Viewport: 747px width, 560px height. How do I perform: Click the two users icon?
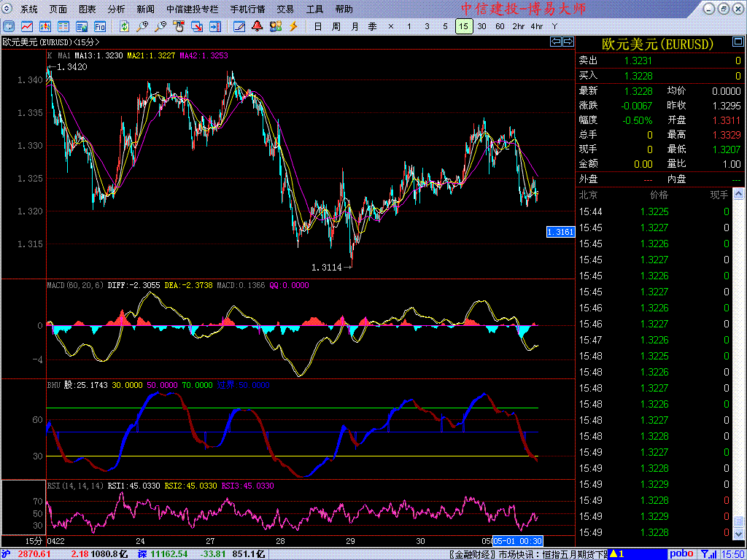275,26
